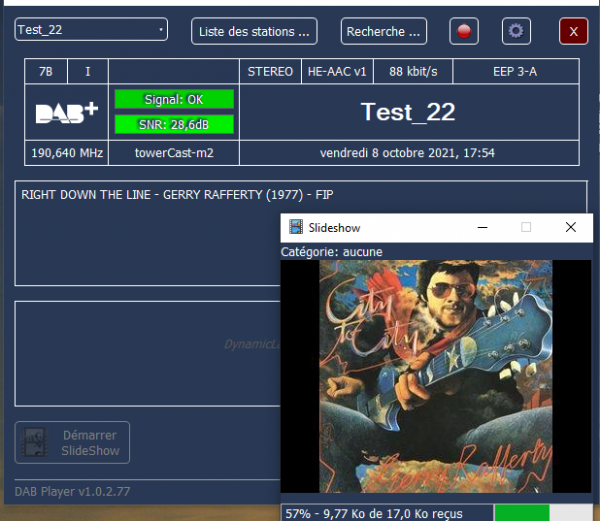Click the 190,640 MHz frequency cell
The width and height of the screenshot is (600, 521).
pyautogui.click(x=67, y=153)
